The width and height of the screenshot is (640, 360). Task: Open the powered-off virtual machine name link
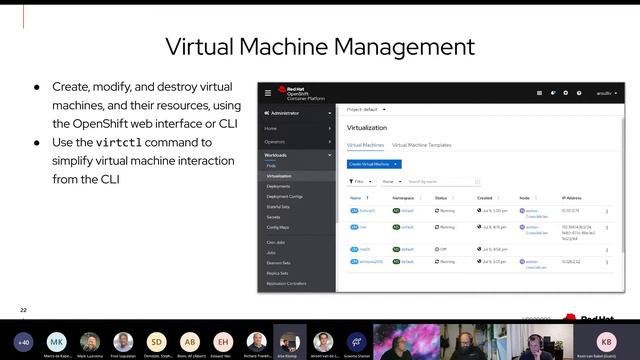[x=364, y=249]
